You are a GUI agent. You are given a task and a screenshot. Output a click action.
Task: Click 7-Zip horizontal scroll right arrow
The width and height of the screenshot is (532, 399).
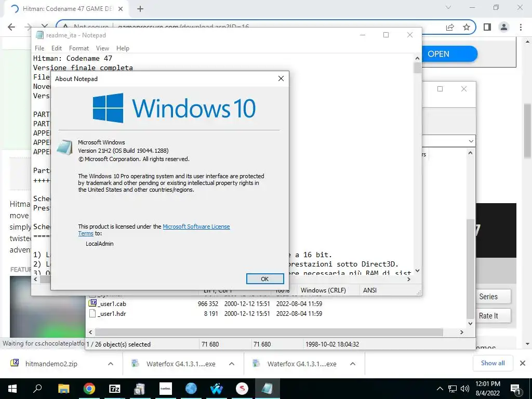(462, 332)
